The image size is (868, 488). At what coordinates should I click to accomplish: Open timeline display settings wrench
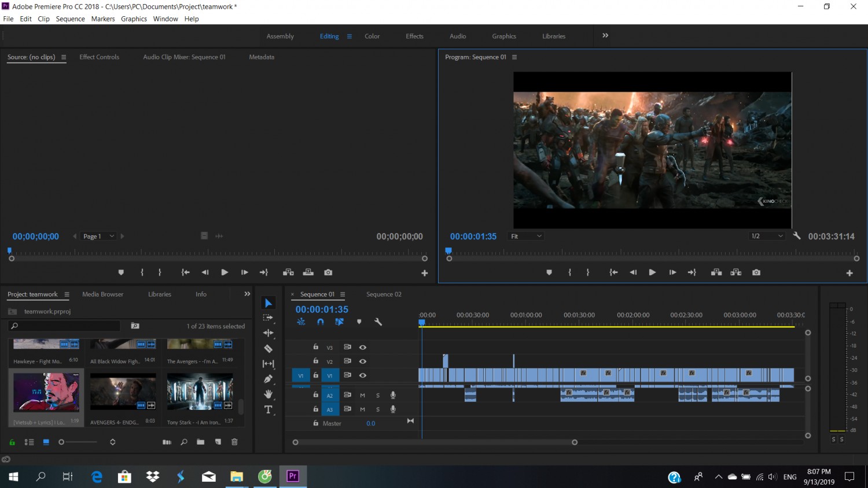tap(378, 322)
